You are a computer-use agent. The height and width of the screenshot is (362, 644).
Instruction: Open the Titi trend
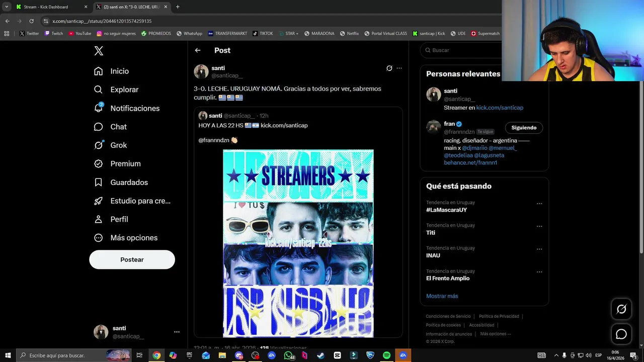(x=431, y=233)
